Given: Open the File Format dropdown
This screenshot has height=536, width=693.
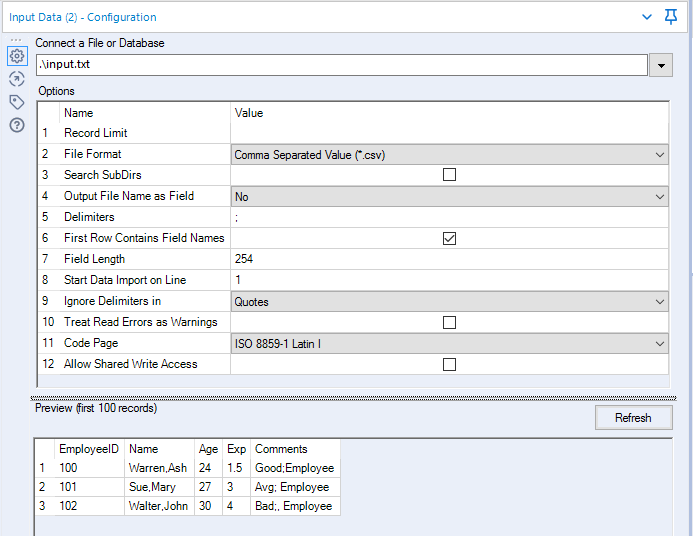Looking at the screenshot, I should (x=659, y=155).
